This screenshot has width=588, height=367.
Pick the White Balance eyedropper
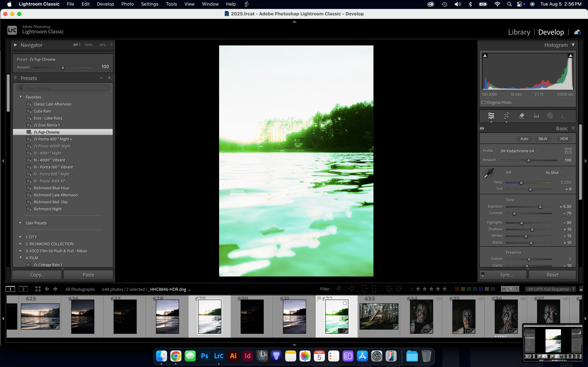[488, 173]
